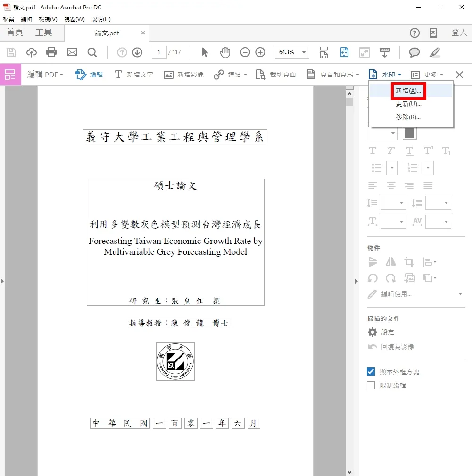Uncheck the 顯示外框方塊 checkbox
Screen dimensions: 472x476
371,372
